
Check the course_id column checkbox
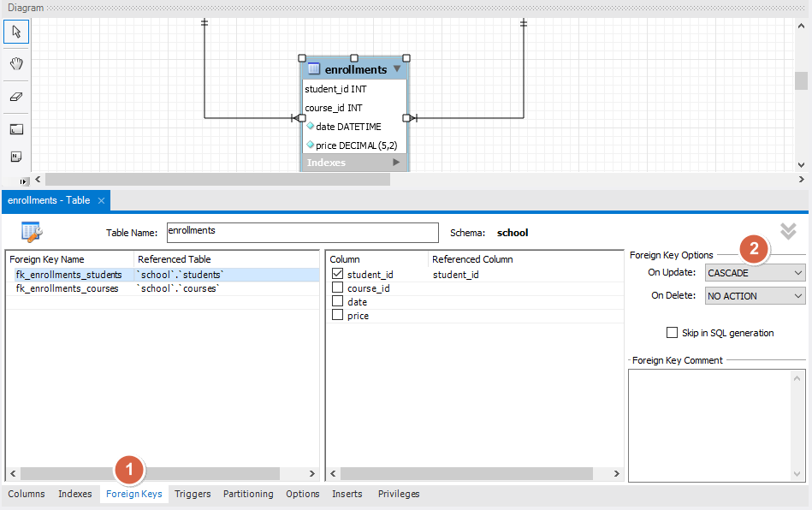point(337,288)
